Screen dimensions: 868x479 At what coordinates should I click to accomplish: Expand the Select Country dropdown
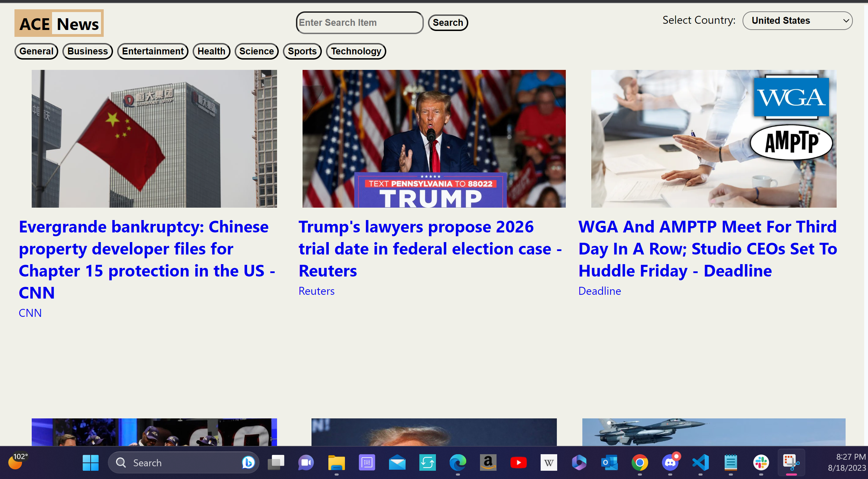[x=797, y=21]
